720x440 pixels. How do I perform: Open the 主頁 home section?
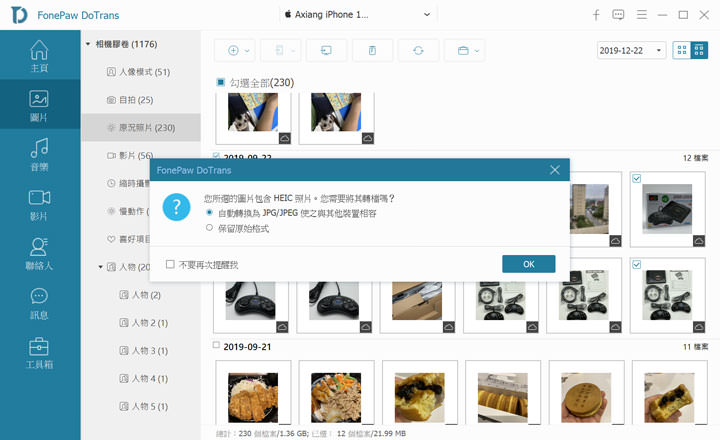pyautogui.click(x=39, y=56)
